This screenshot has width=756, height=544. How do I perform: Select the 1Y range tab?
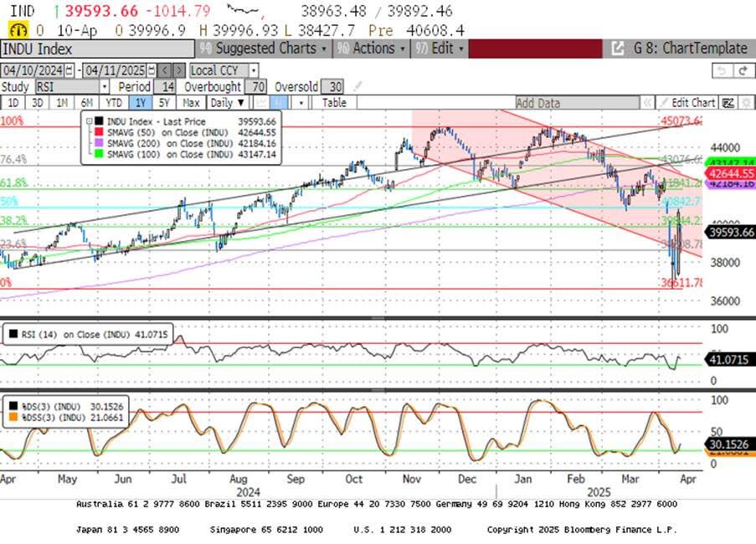141,103
